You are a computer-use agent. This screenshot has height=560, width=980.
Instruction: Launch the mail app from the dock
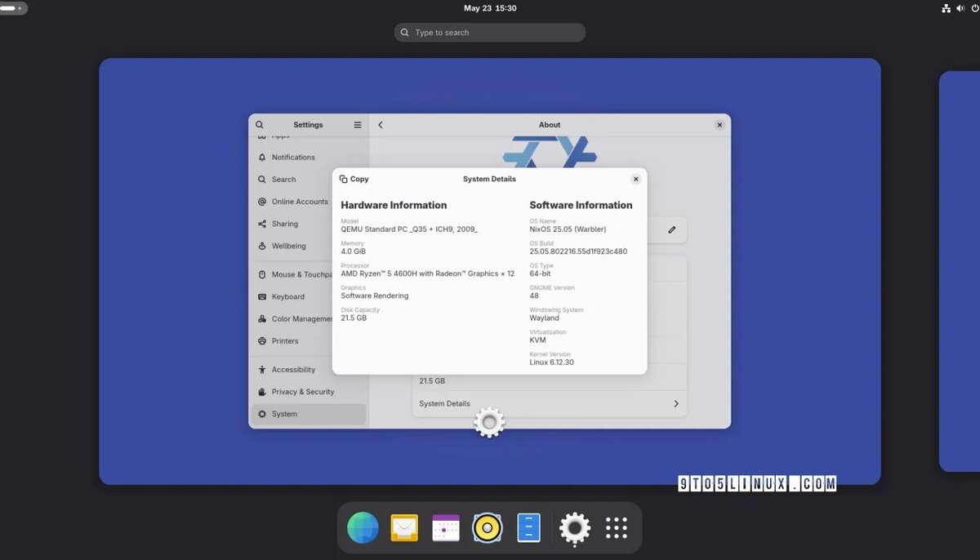point(404,527)
